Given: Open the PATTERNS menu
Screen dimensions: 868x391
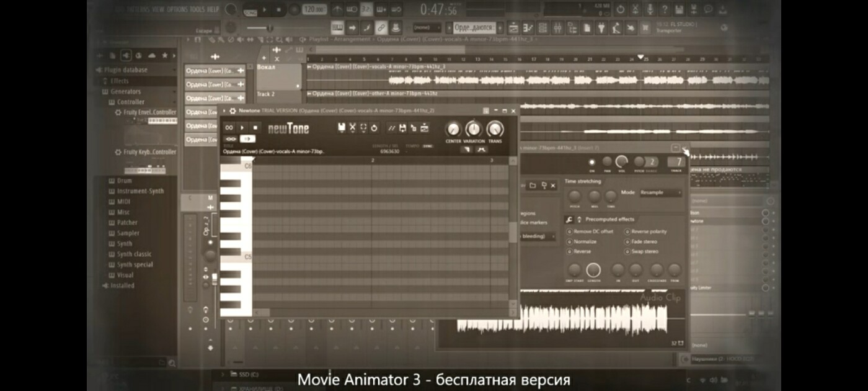Looking at the screenshot, I should [x=138, y=10].
